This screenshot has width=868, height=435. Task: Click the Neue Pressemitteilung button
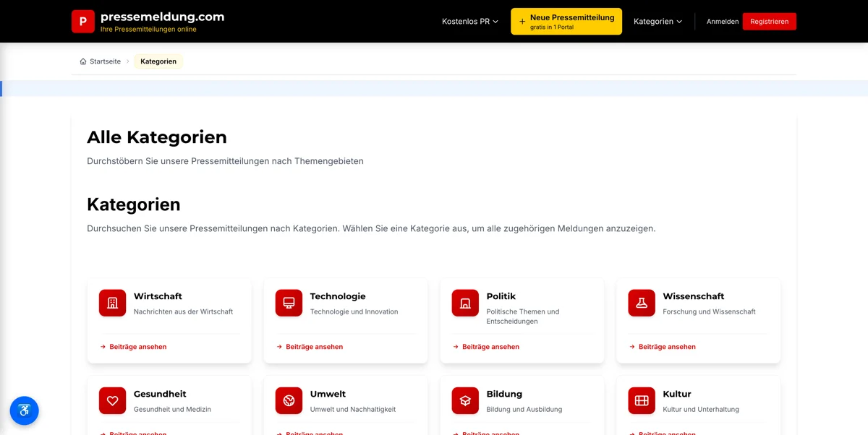click(x=566, y=21)
